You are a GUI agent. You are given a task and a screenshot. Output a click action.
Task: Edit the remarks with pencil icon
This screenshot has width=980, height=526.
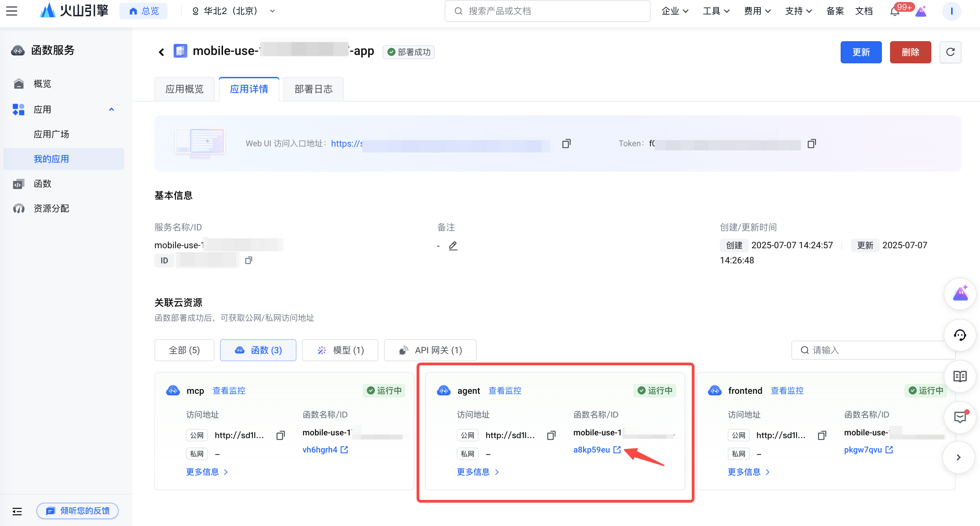click(453, 245)
